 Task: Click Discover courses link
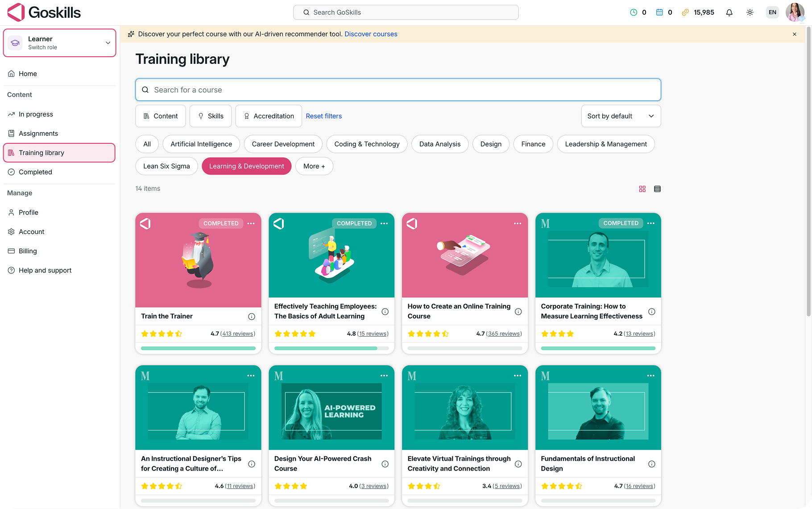click(x=371, y=34)
